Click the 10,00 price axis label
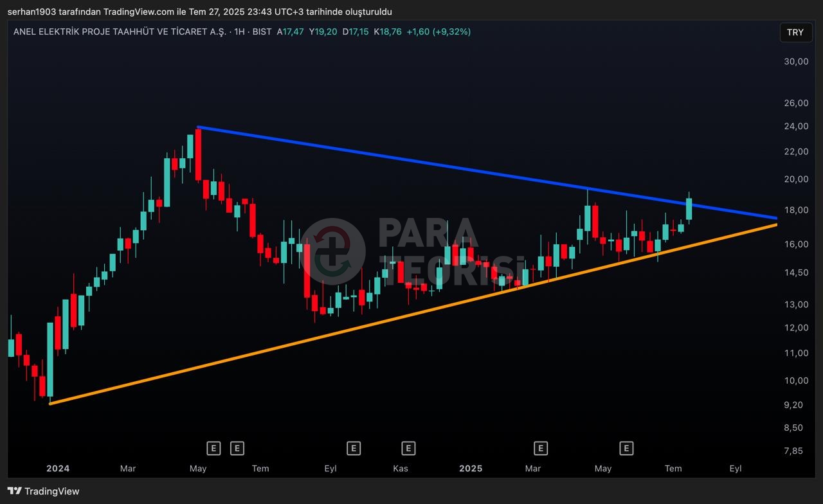This screenshot has width=823, height=504. click(796, 381)
